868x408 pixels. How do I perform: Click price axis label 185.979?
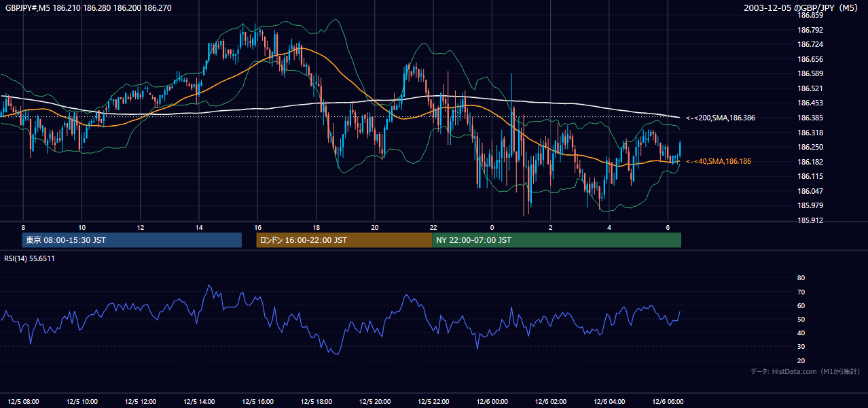[x=812, y=205]
